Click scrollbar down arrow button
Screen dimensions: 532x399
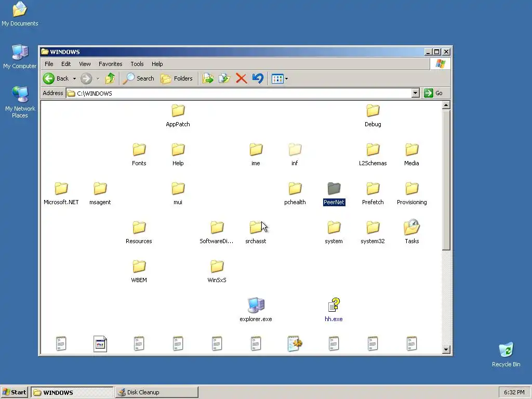pos(446,350)
